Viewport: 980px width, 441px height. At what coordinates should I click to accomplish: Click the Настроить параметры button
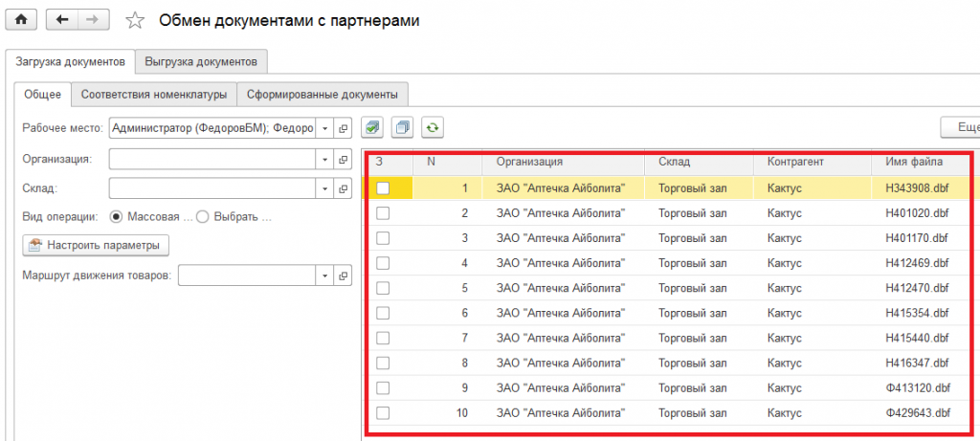96,246
